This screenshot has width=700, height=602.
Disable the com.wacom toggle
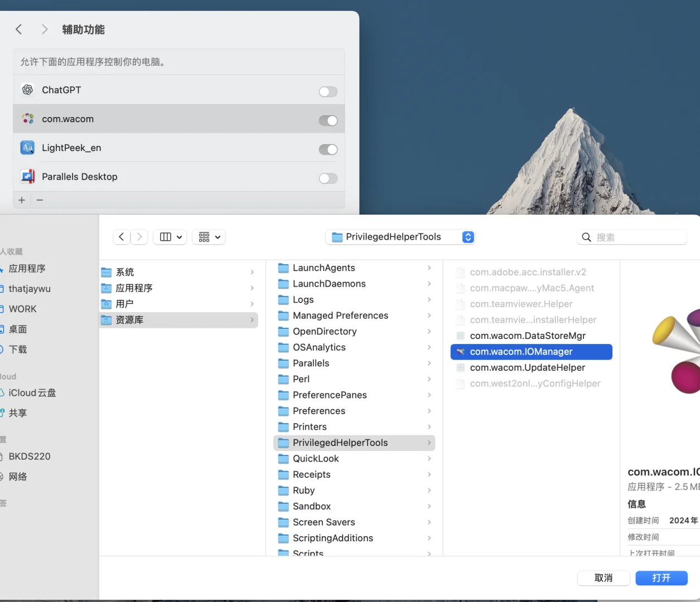pos(329,120)
